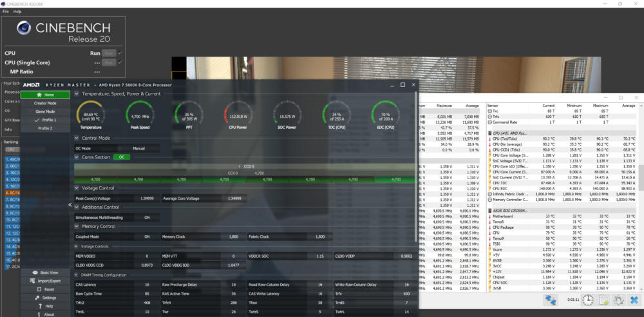Screen dimensions: 644x317
Task: Select the highlighted orange ranking entry 6
Action: click(11, 193)
